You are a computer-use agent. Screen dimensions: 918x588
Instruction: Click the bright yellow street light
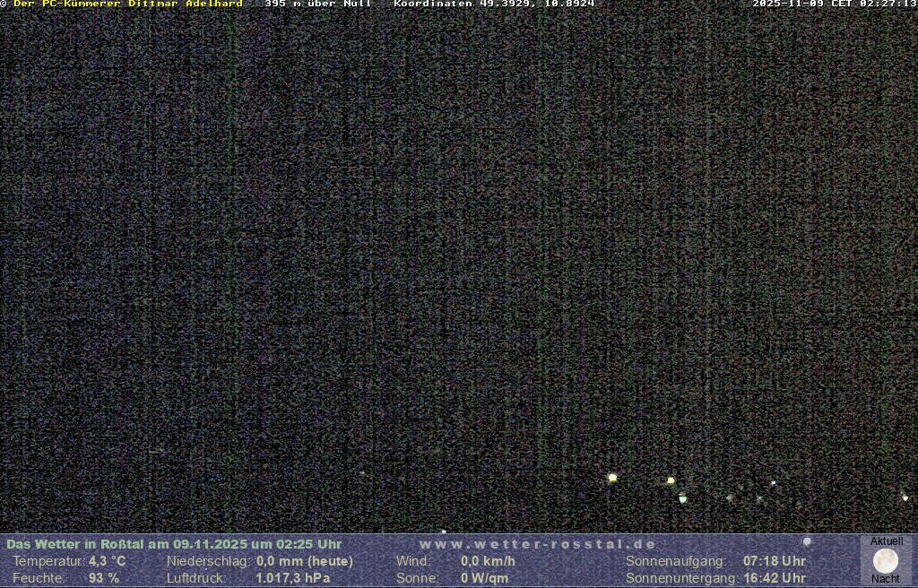click(612, 478)
